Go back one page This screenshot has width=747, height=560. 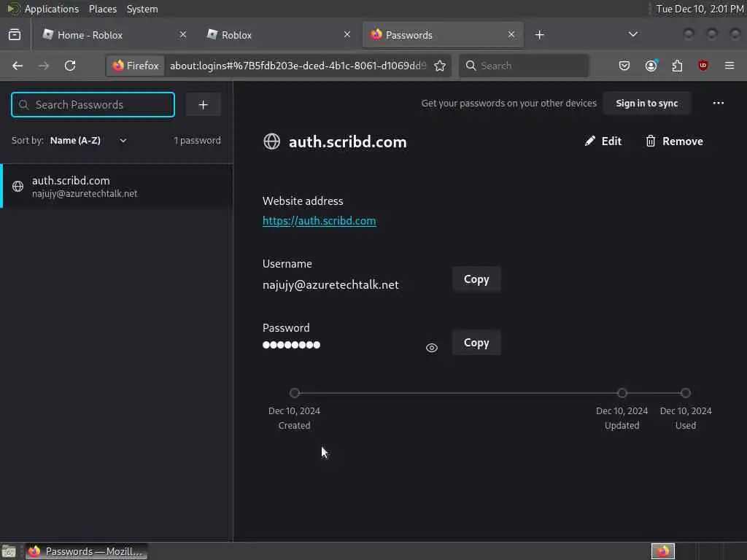(18, 66)
